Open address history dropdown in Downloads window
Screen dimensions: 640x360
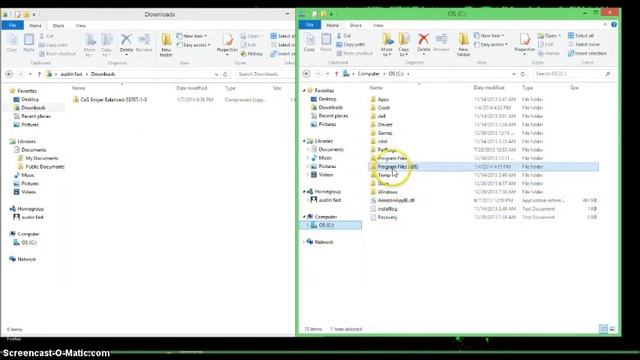coord(217,74)
